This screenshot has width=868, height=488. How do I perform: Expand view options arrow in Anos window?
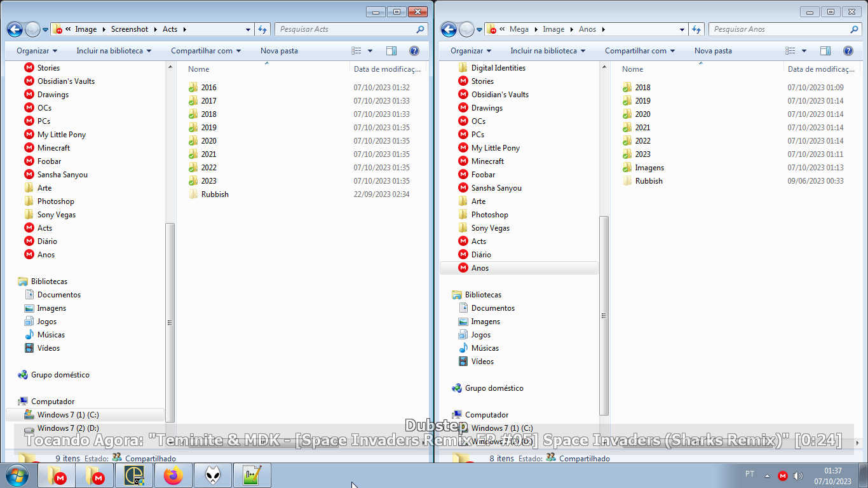coord(804,51)
